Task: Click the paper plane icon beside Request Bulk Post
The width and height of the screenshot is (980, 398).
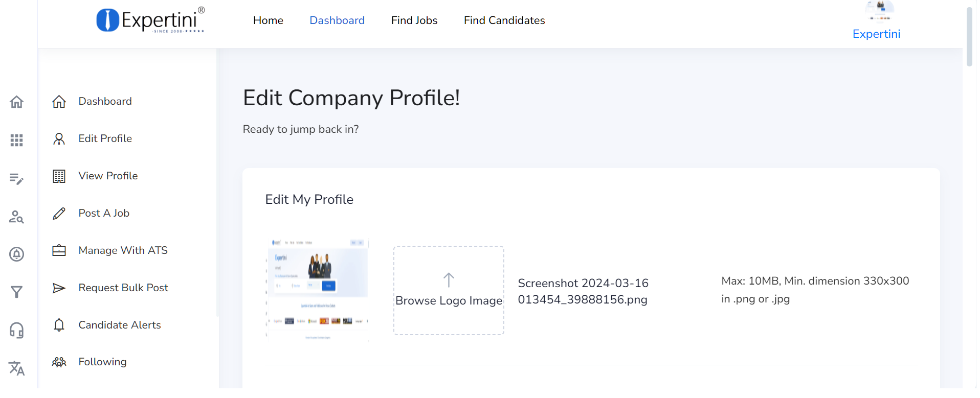Action: coord(59,288)
